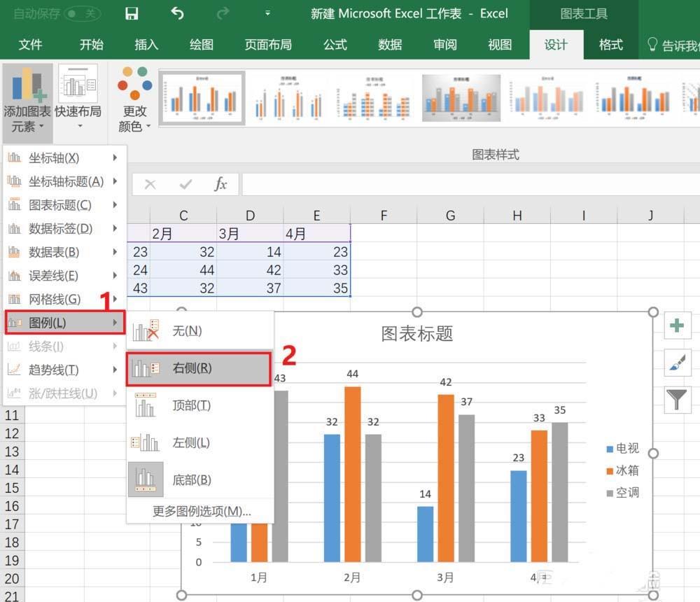Click the X cancel icon beside formula bar
The image size is (700, 602).
149,183
